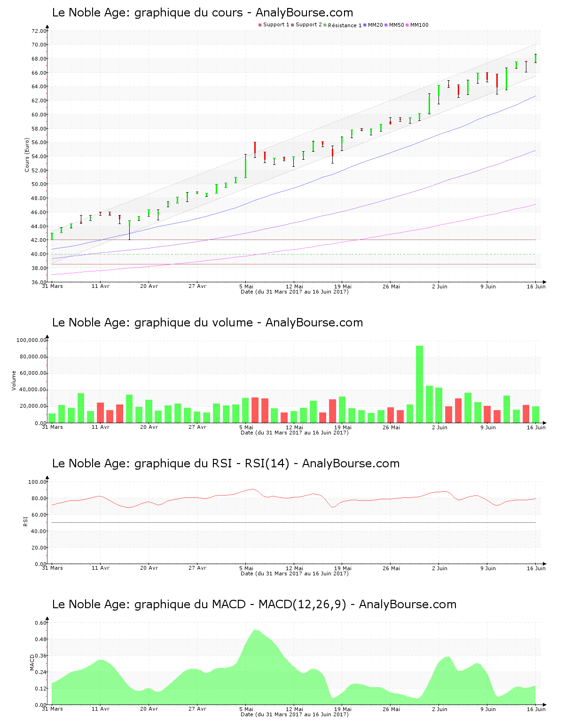564x728 pixels.
Task: Click the 68.00 price axis value
Action: [39, 59]
